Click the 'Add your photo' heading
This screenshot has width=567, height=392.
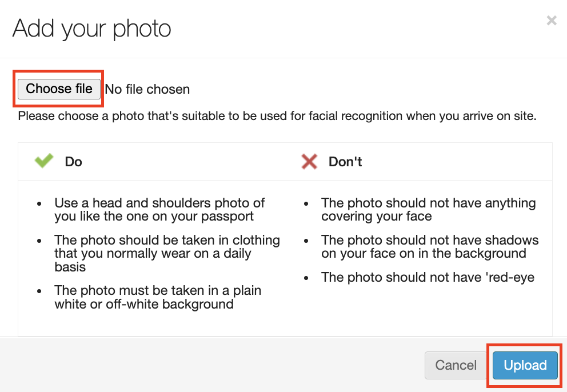pyautogui.click(x=92, y=28)
